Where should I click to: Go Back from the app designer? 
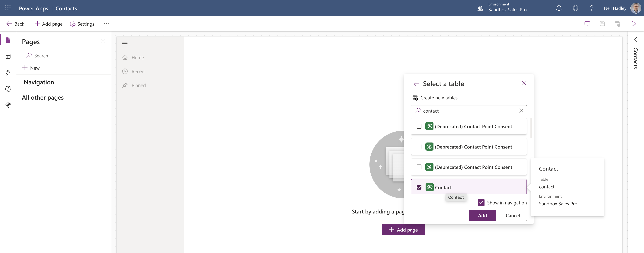(x=15, y=24)
